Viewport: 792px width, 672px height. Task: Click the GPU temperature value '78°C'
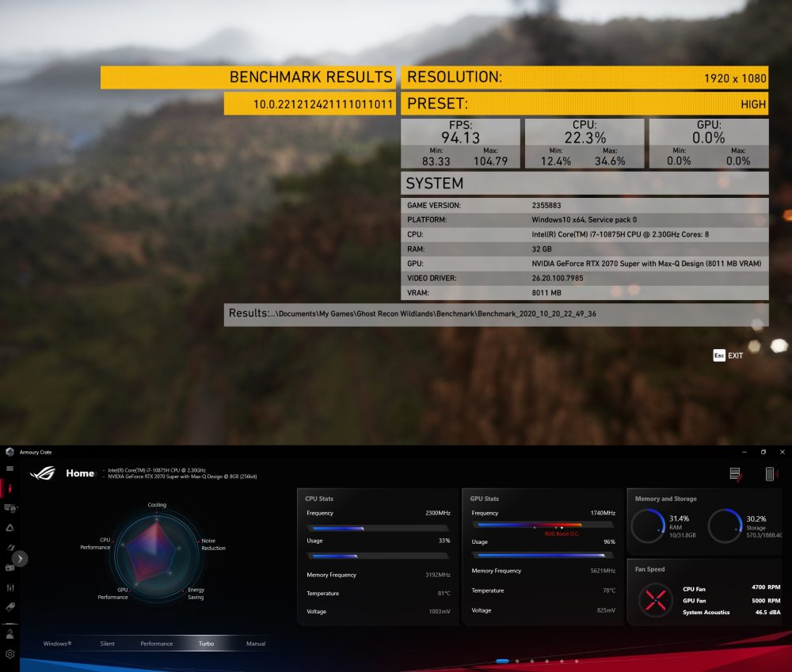click(608, 590)
